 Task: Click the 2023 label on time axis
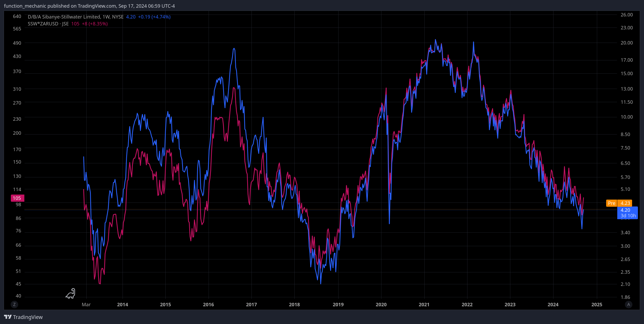(x=510, y=304)
